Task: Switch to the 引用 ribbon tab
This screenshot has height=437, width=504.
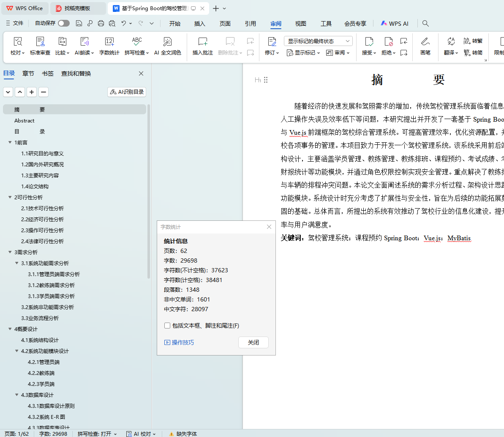Action: pyautogui.click(x=251, y=24)
